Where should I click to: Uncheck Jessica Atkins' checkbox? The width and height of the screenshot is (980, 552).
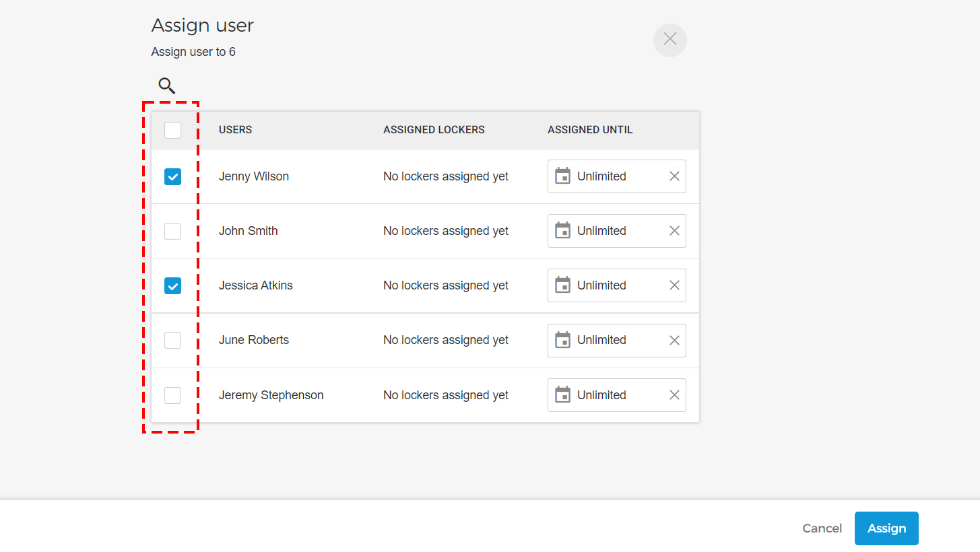click(173, 285)
